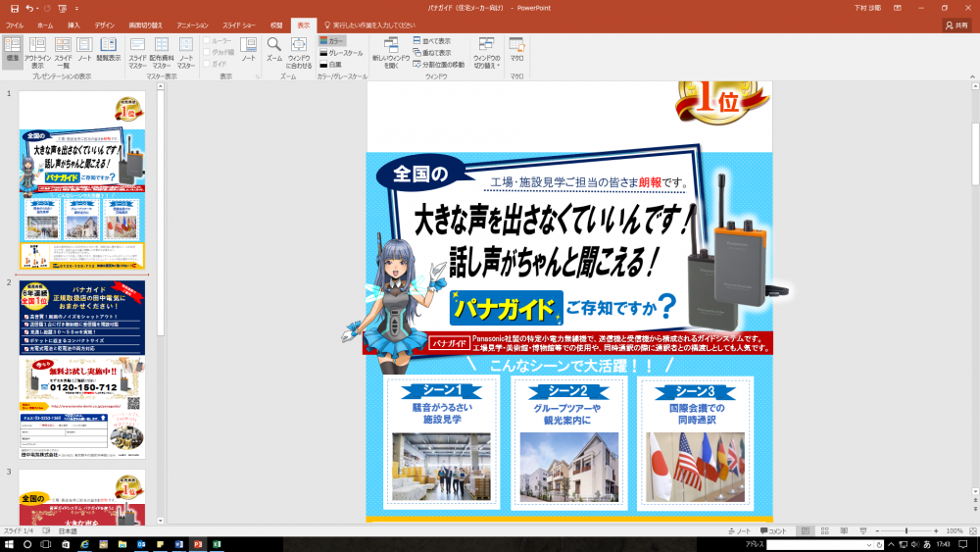Toggle コメント comments pane in status bar

point(774,530)
